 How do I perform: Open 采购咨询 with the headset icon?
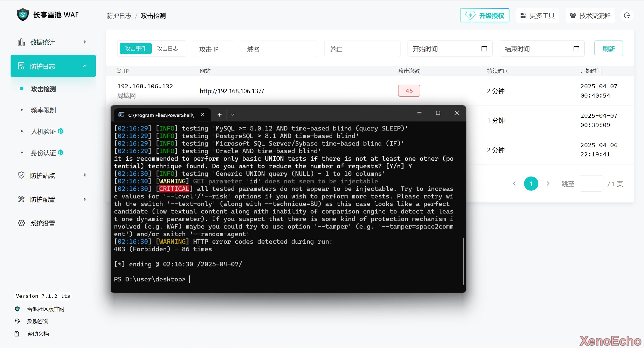tap(37, 321)
